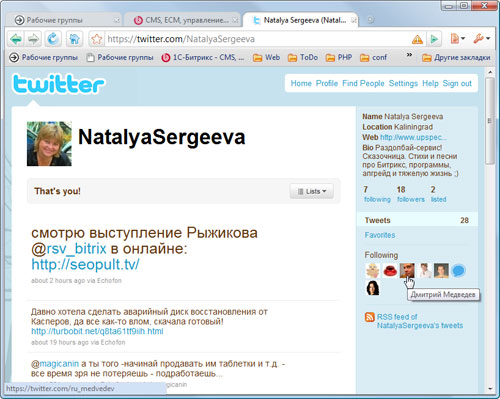This screenshot has height=399, width=500.
Task: Click the green Go arrow button
Action: point(434,39)
